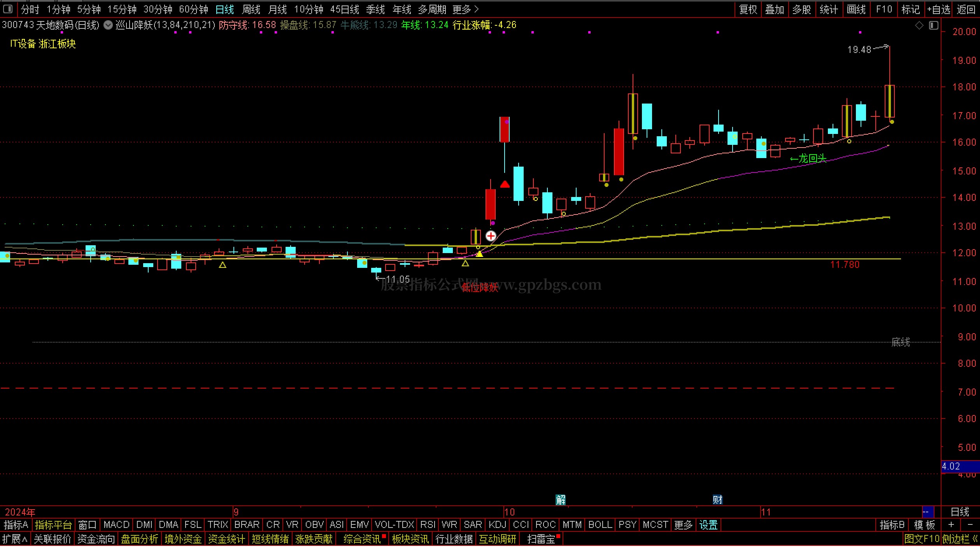Open the 叠加 overlay menu
The image size is (980, 547).
click(x=775, y=9)
